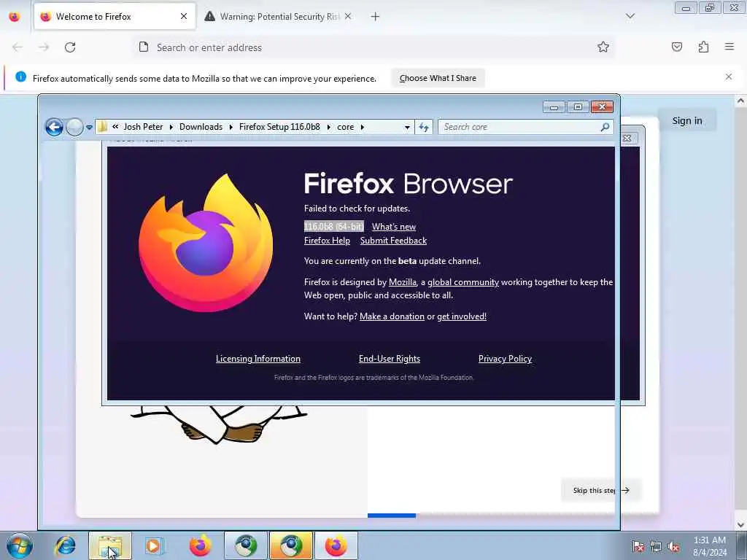Click the muted volume tray icon
747x560 pixels.
point(673,546)
